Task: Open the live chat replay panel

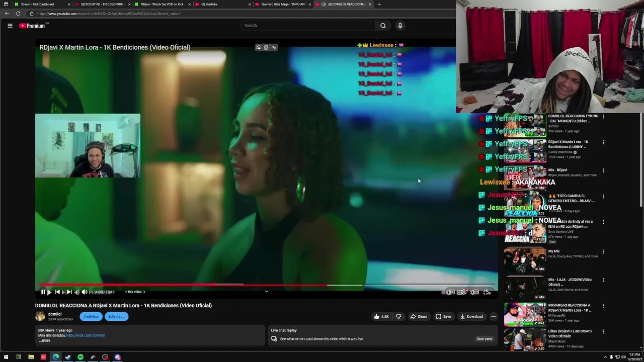Action: (485, 339)
